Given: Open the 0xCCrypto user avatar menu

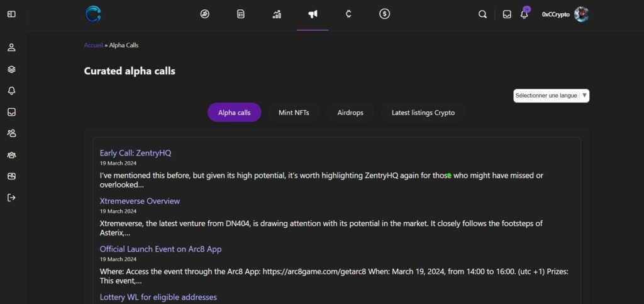Looking at the screenshot, I should click(x=581, y=14).
